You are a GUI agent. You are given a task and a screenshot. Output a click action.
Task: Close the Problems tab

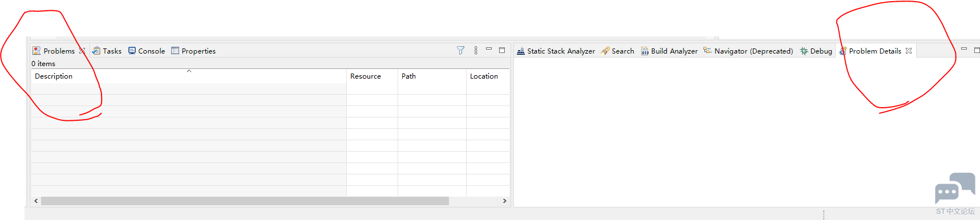click(82, 51)
